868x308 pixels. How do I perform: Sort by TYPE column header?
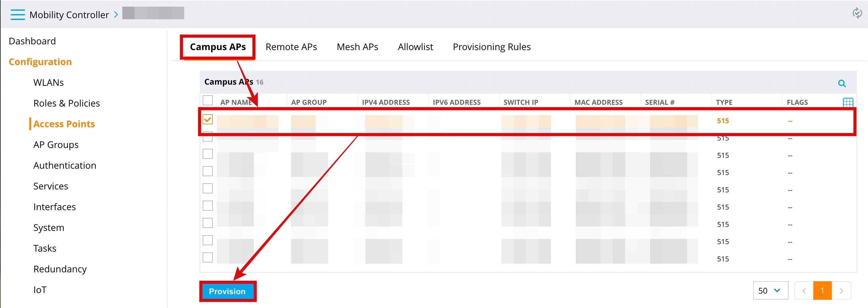click(724, 102)
